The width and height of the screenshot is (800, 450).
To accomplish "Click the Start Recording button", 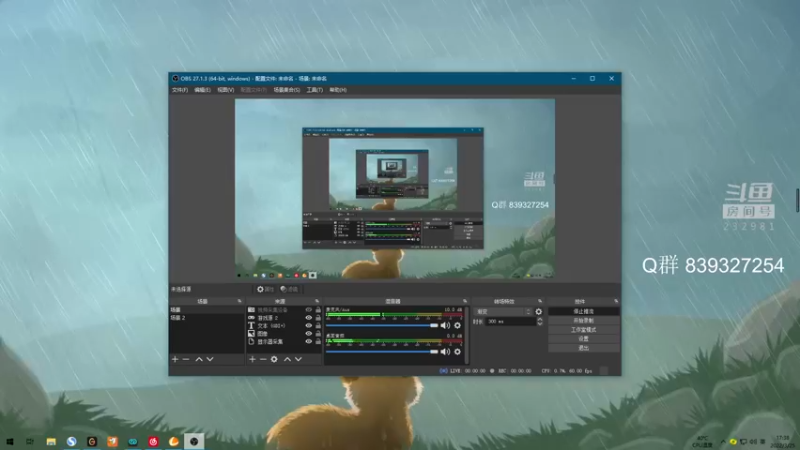I will [x=584, y=320].
